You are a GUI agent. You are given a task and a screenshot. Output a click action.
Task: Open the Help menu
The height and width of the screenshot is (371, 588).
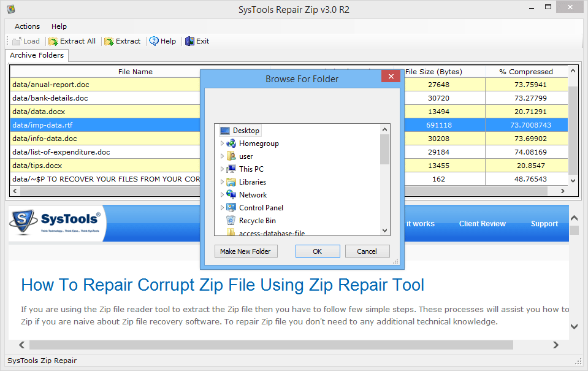59,26
